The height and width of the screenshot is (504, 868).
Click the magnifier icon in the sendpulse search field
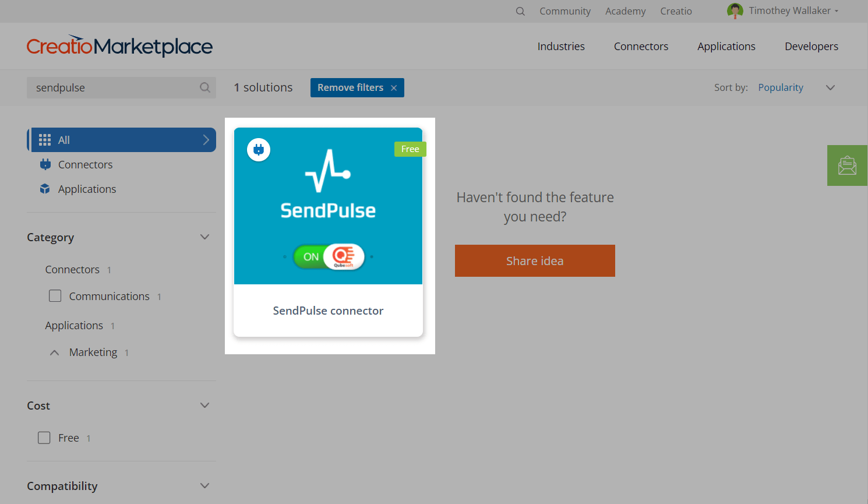(205, 87)
